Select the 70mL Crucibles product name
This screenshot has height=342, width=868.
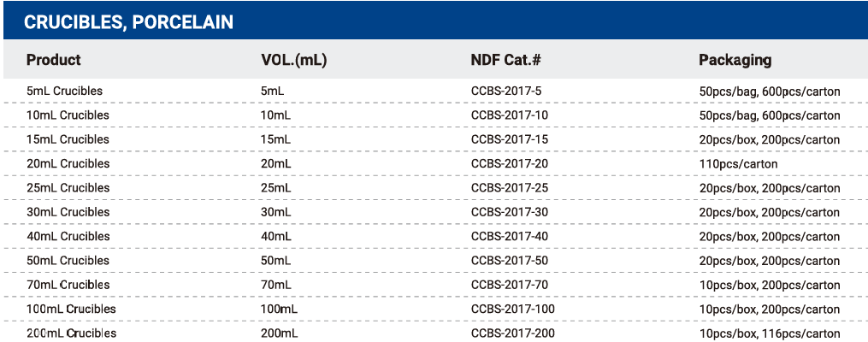[x=68, y=285]
